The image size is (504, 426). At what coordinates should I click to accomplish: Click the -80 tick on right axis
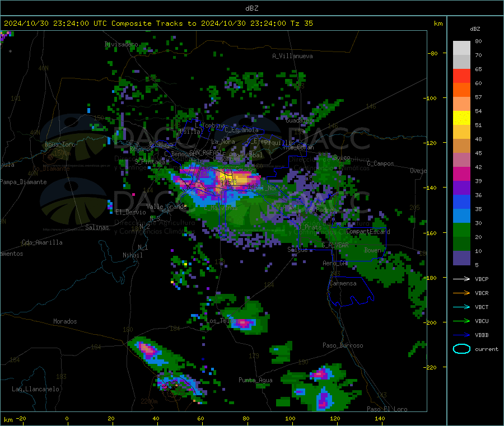tap(433, 53)
